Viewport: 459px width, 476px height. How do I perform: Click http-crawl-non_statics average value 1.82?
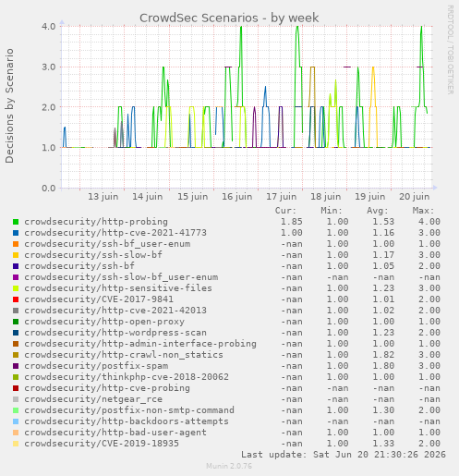click(383, 355)
